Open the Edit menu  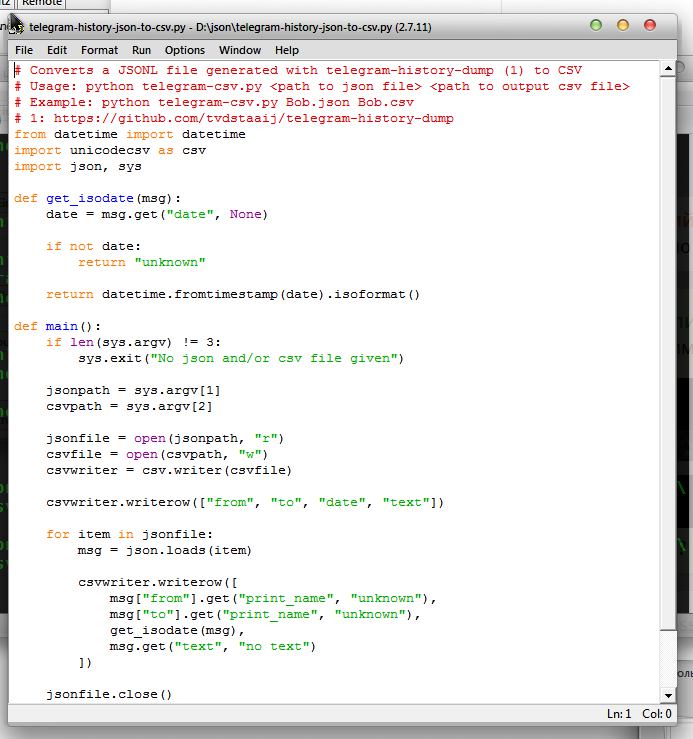tap(57, 50)
